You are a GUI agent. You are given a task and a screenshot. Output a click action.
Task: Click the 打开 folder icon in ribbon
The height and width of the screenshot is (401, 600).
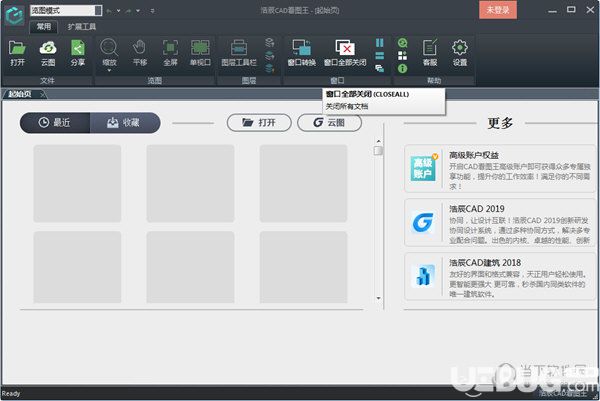coord(17,49)
